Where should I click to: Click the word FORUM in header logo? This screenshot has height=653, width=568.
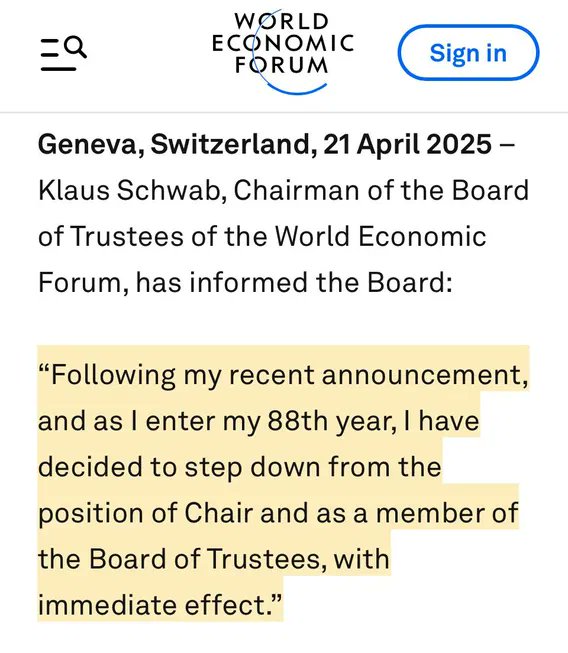pos(282,65)
